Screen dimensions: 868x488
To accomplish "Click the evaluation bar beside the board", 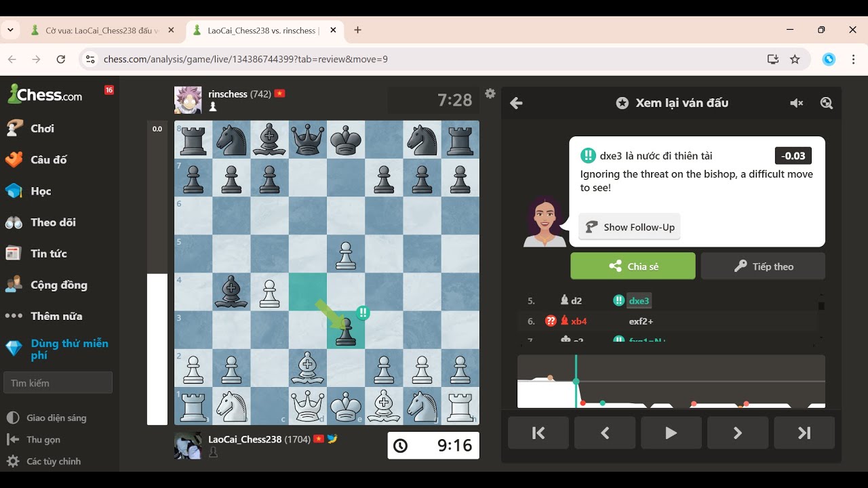I will (157, 273).
